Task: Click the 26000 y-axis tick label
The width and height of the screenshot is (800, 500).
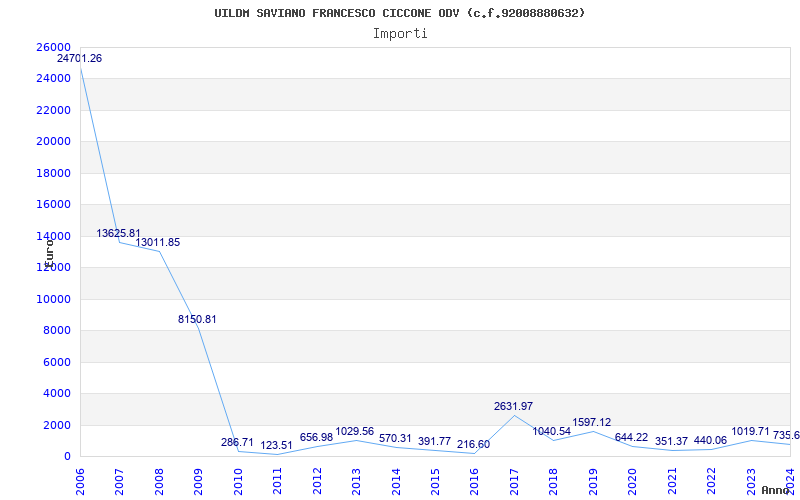Action: point(53,47)
